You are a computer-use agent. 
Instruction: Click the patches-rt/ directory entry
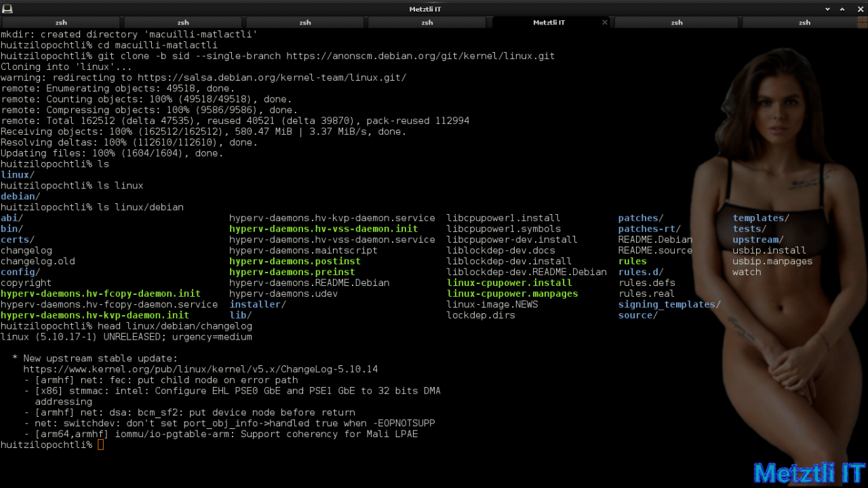[x=650, y=228]
